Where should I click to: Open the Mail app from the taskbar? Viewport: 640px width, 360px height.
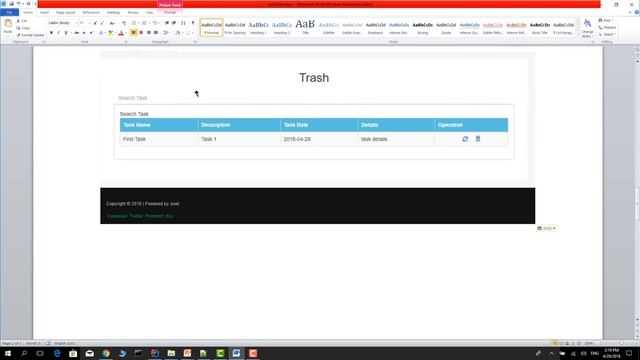[89, 353]
